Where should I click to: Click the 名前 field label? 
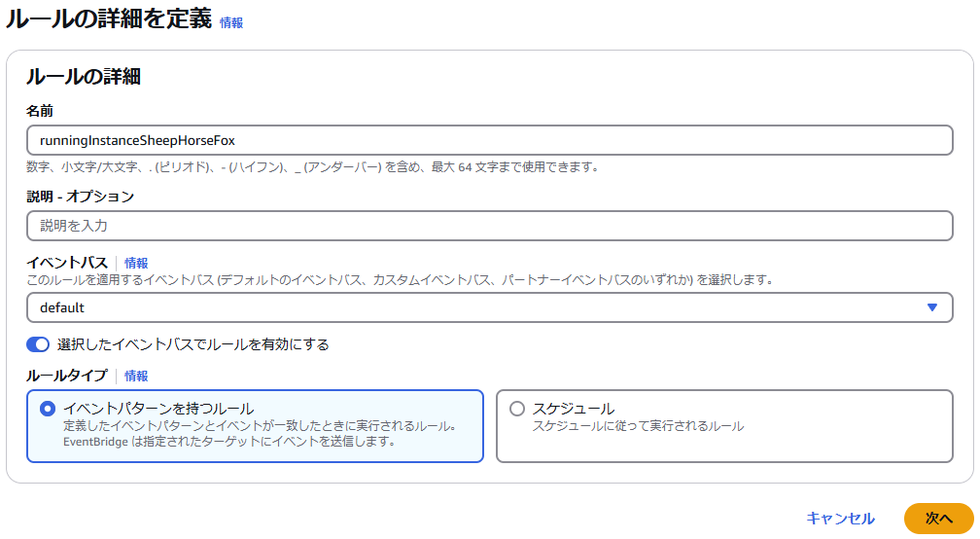point(39,111)
